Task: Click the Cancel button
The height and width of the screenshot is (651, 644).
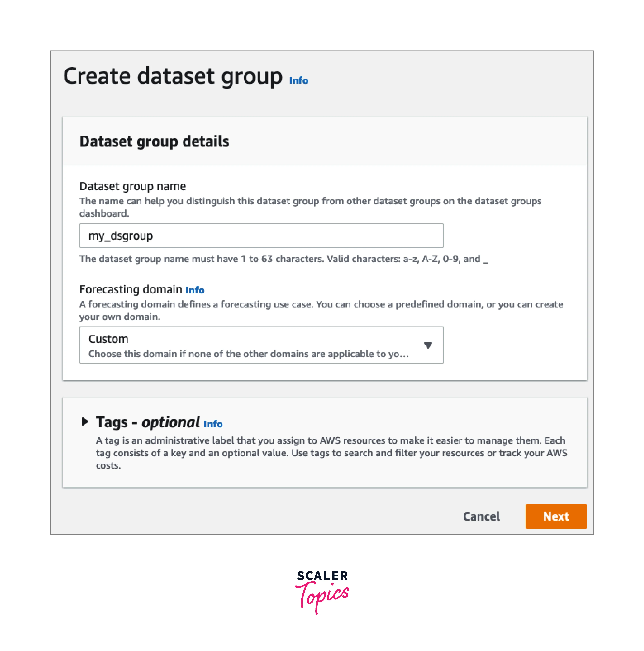Action: click(481, 516)
